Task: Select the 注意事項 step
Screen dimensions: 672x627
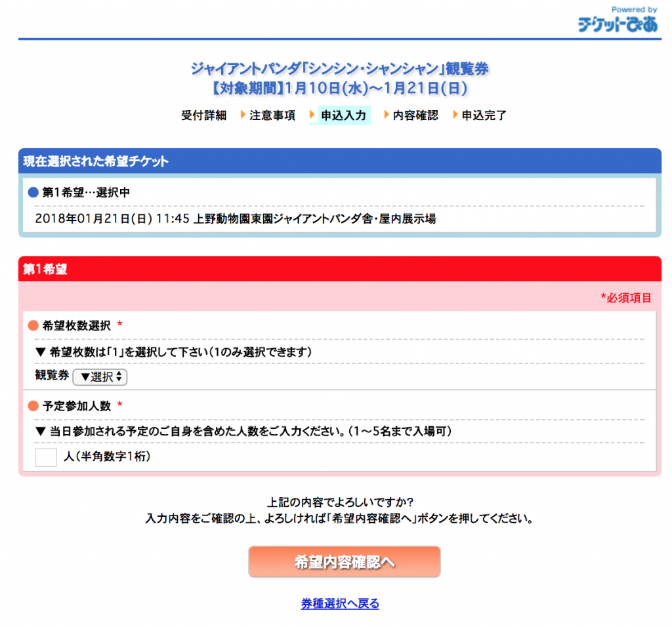Action: coord(272,115)
